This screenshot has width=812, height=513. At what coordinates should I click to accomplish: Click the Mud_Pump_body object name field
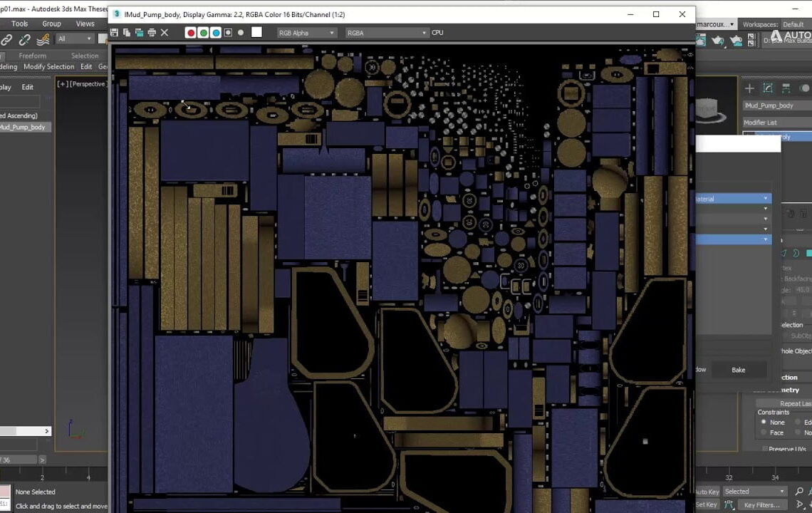776,105
